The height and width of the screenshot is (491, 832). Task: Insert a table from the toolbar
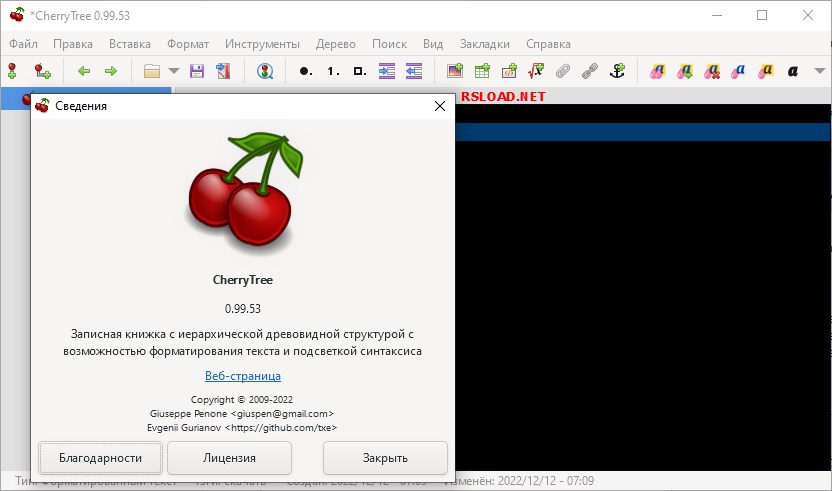(482, 71)
